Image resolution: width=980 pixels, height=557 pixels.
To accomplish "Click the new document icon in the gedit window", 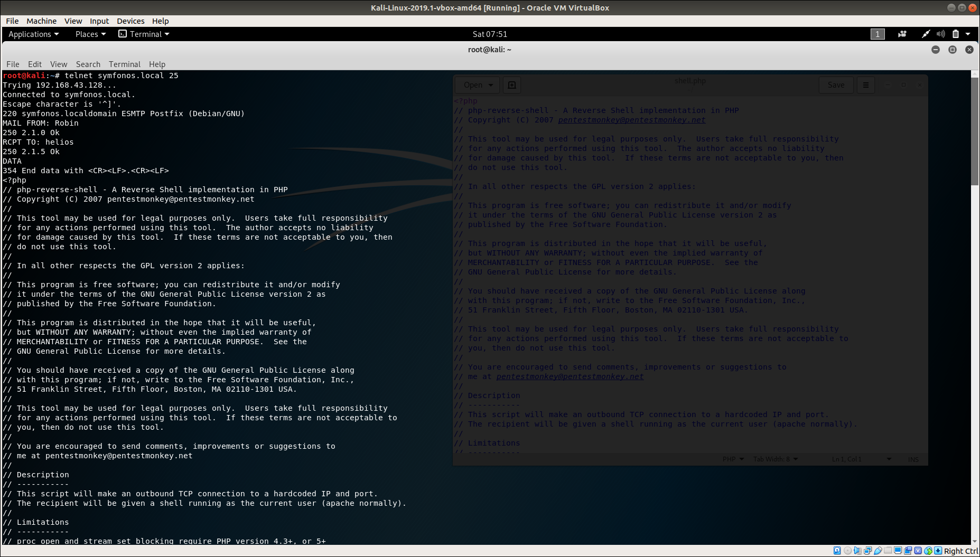I will pos(512,85).
